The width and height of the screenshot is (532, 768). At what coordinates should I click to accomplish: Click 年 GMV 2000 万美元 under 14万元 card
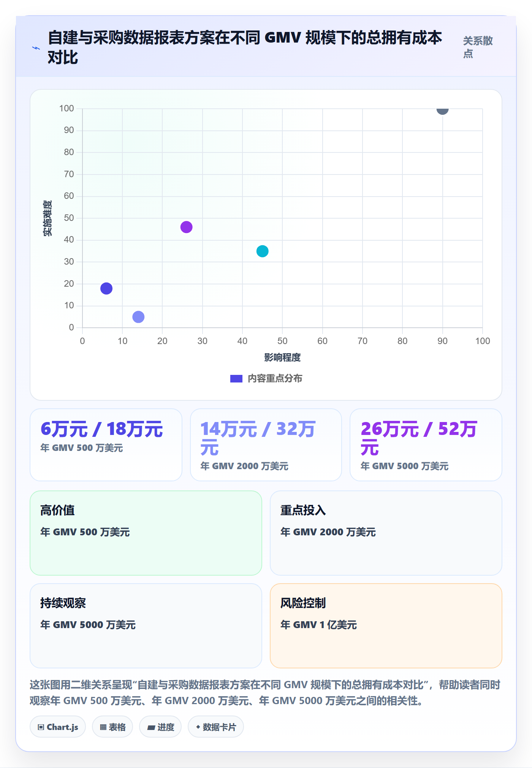point(244,466)
